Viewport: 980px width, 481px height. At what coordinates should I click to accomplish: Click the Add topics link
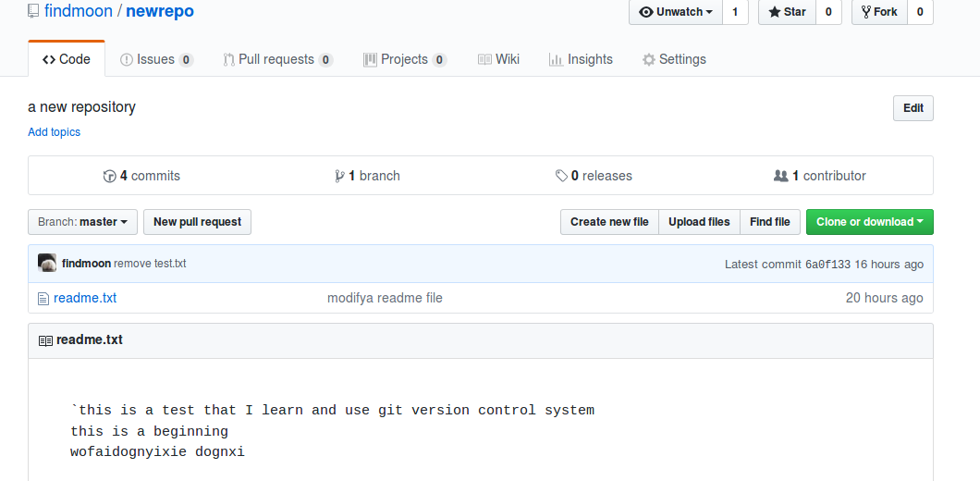[x=54, y=132]
